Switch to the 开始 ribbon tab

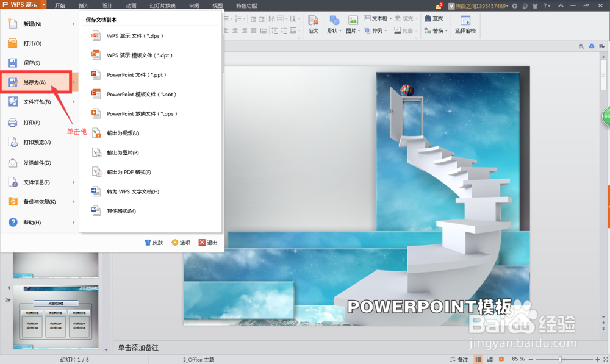tap(60, 5)
